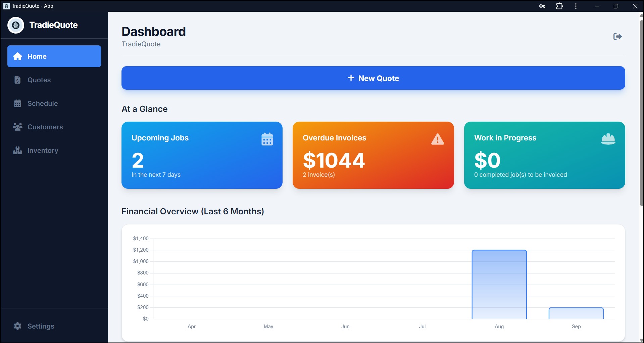Open Settings with the gear icon
Screen dimensions: 644x343
pos(17,326)
